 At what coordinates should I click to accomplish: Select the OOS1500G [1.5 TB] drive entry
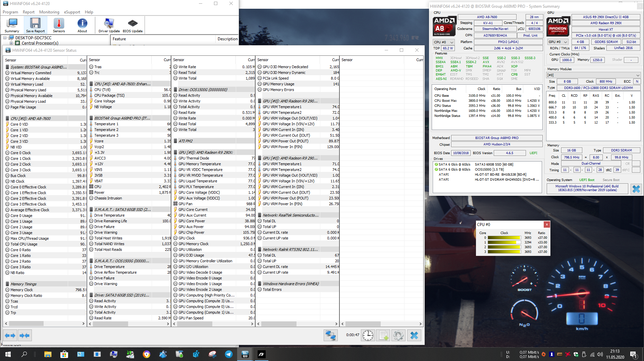(x=487, y=170)
